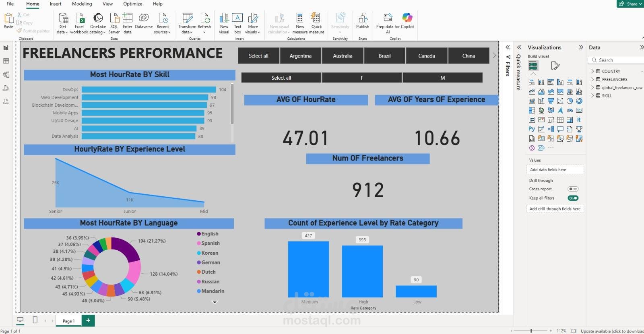
Task: Add a new page
Action: (x=88, y=320)
